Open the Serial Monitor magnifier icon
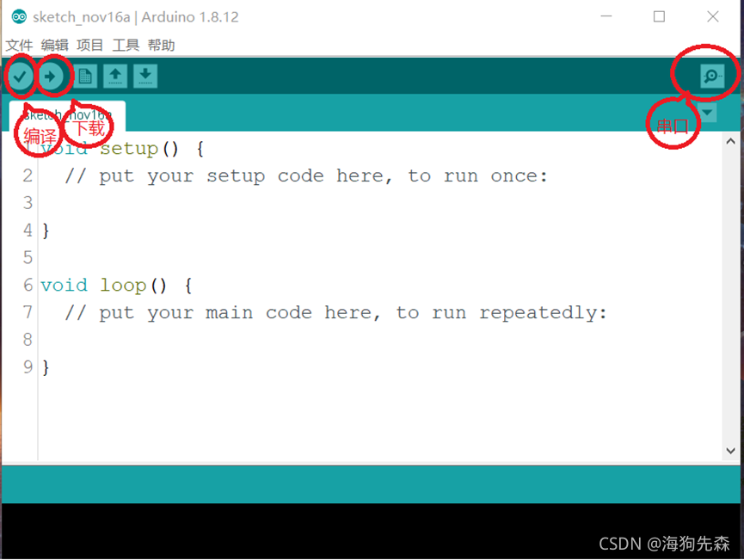Screen dimensions: 744x560 point(711,76)
